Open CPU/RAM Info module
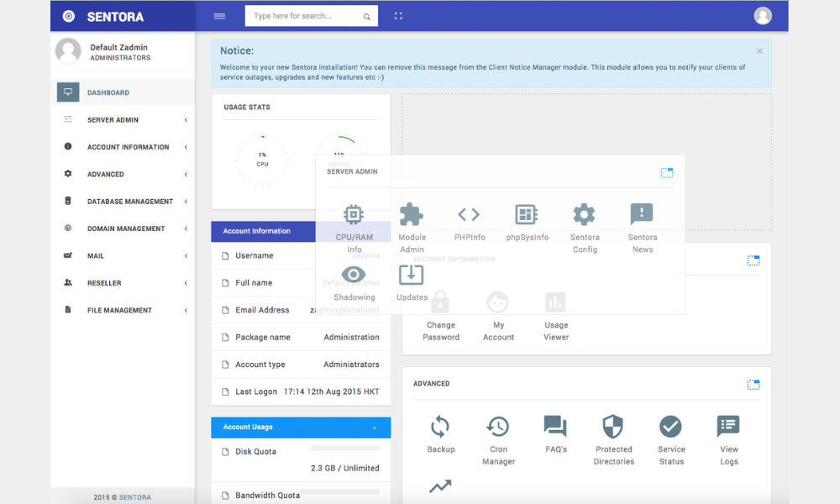 [x=354, y=228]
